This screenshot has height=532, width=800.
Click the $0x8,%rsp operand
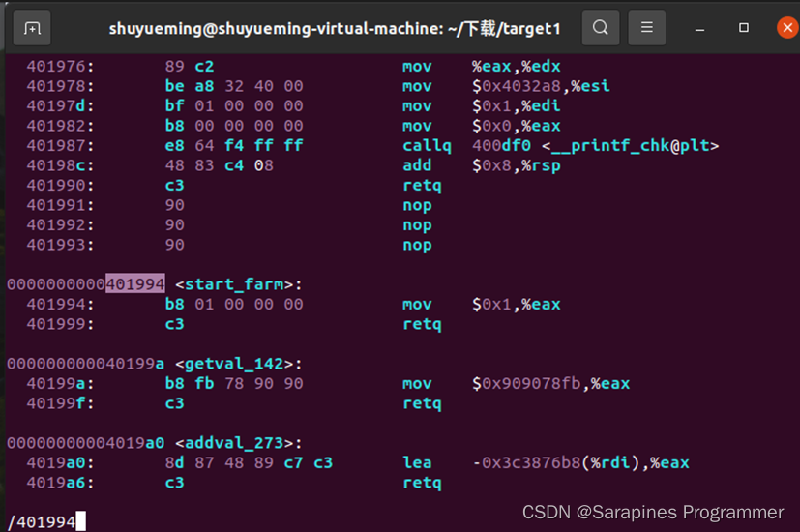[517, 165]
